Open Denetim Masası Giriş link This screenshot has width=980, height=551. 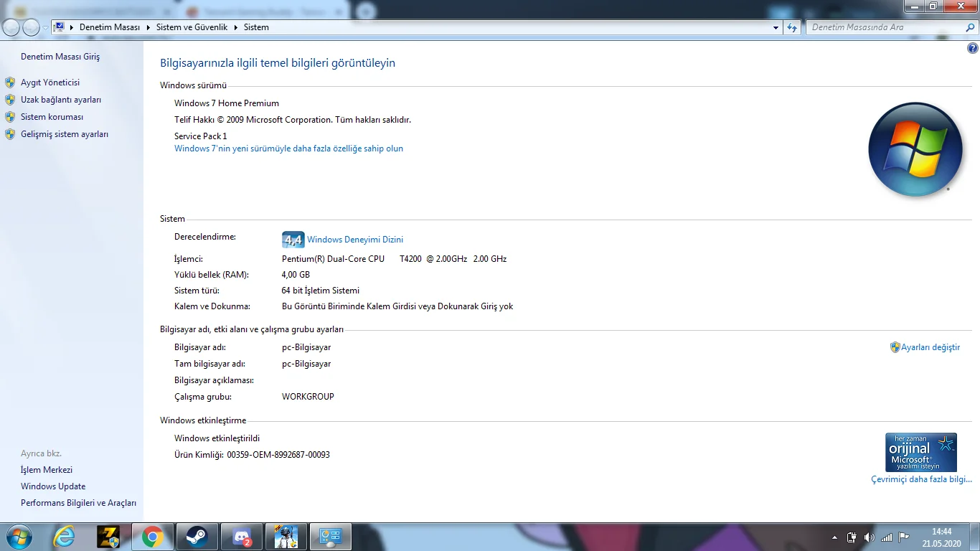(x=60, y=57)
